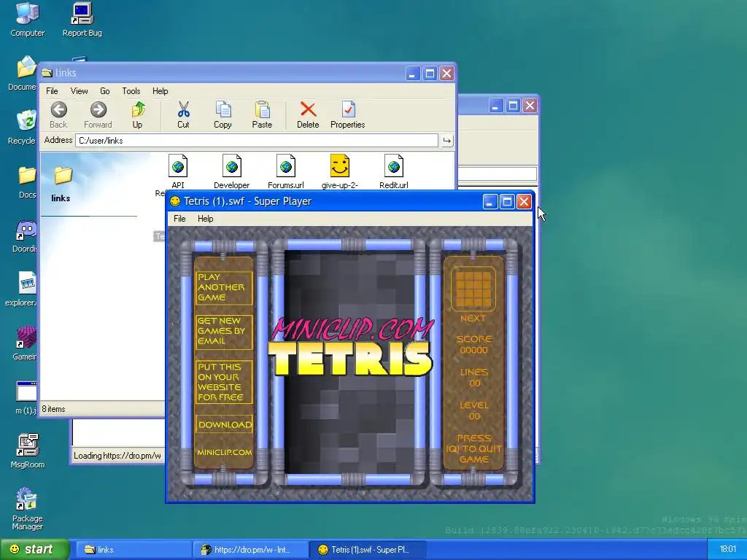Click the address bar Go arrow
The height and width of the screenshot is (560, 747).
pos(447,141)
